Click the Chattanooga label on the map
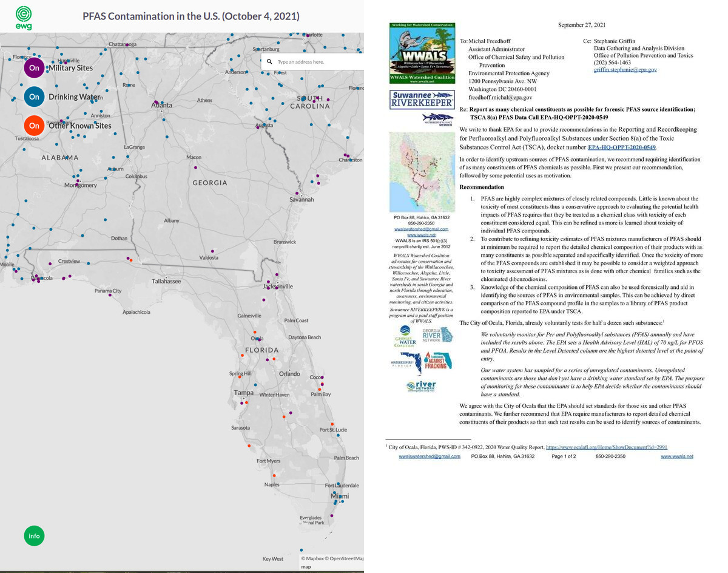 tap(123, 44)
